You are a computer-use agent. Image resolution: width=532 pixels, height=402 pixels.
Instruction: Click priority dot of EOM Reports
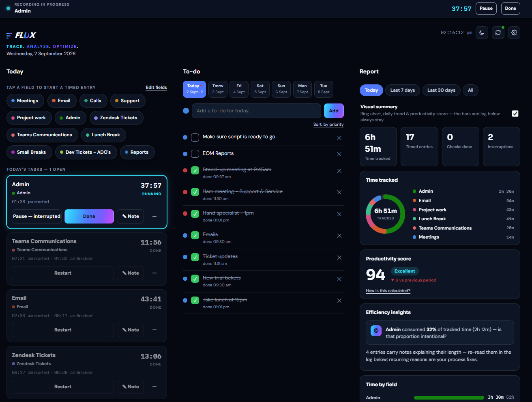(185, 154)
